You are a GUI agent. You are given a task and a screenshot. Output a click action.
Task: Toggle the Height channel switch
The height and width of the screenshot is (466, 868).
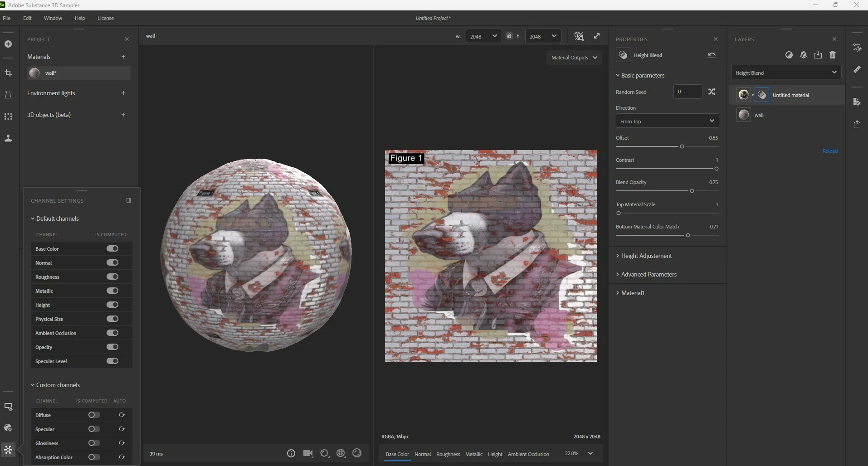click(112, 305)
